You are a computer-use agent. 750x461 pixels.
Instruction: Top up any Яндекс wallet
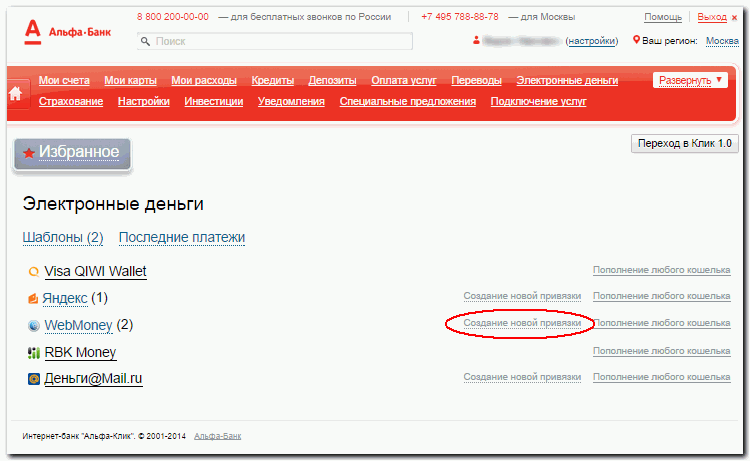[x=662, y=296]
